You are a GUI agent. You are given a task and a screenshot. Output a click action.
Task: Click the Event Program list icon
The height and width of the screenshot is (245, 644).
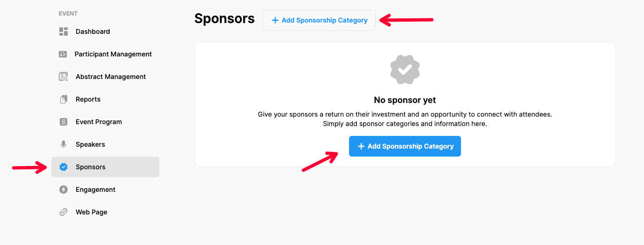pos(64,122)
